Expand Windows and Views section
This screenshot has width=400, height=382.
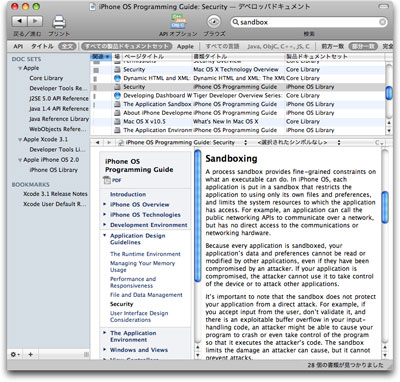tap(105, 350)
